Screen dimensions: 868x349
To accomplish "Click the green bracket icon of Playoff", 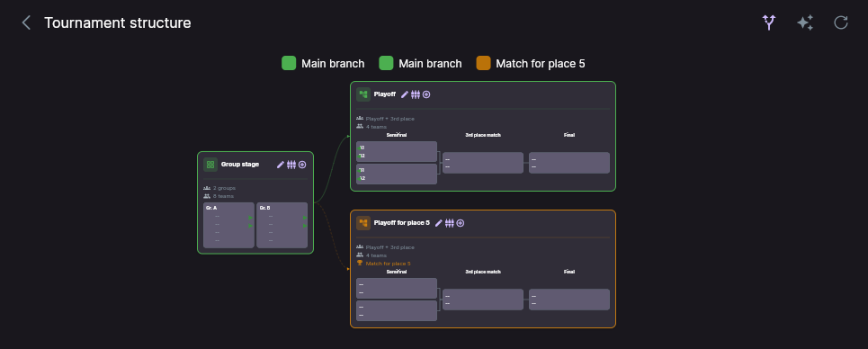I will pos(363,94).
